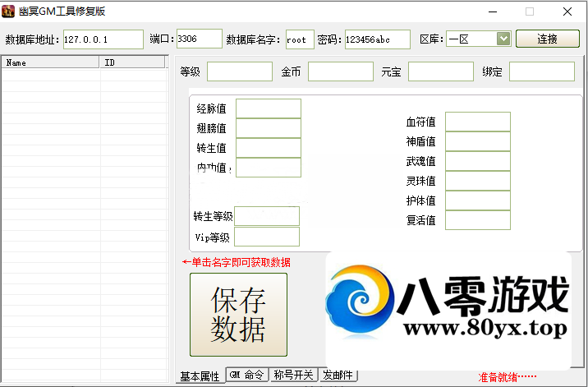Image resolution: width=588 pixels, height=387 pixels.
Task: Focus the 金币 gold input box
Action: tap(340, 72)
